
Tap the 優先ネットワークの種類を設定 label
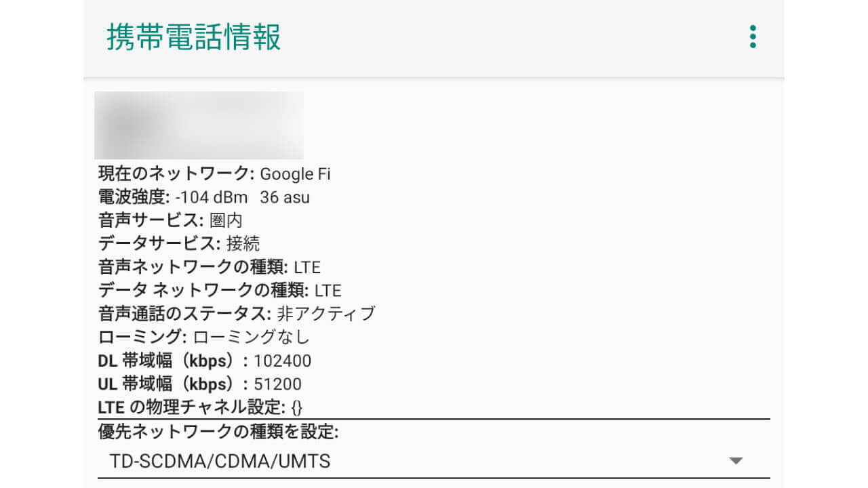click(218, 432)
